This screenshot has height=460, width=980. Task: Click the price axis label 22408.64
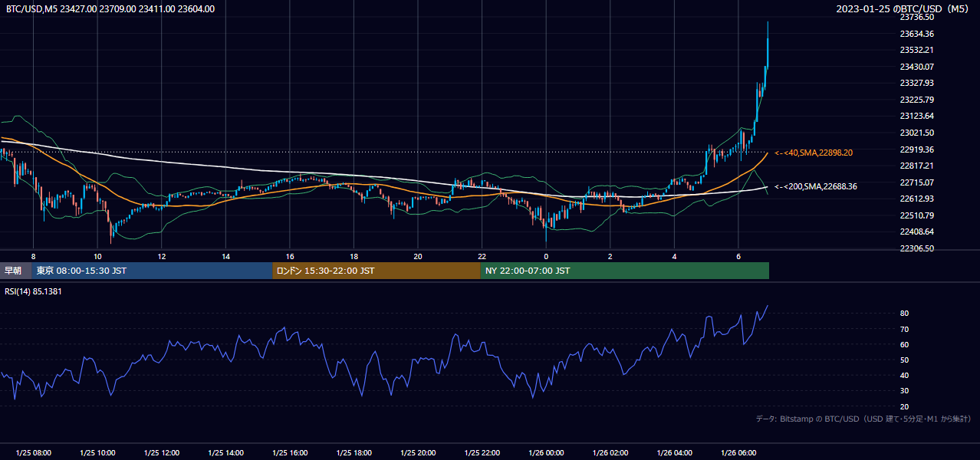pos(916,232)
